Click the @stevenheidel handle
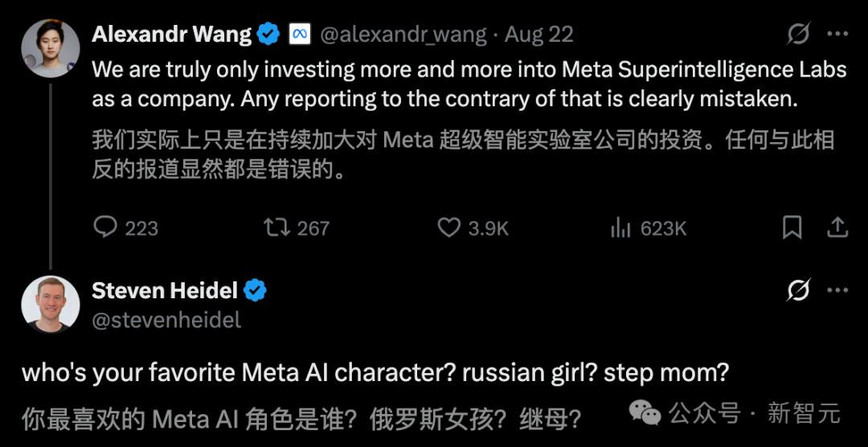Image resolution: width=868 pixels, height=447 pixels. click(x=167, y=320)
